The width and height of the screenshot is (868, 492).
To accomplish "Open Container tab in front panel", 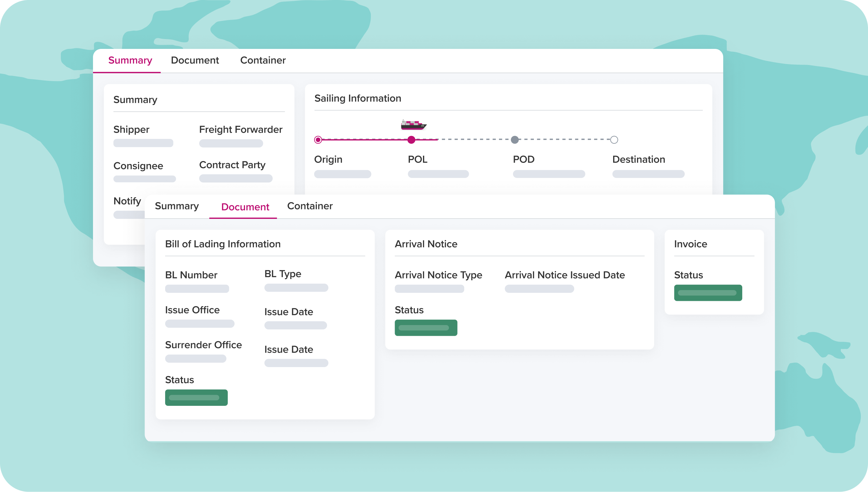I will click(310, 206).
